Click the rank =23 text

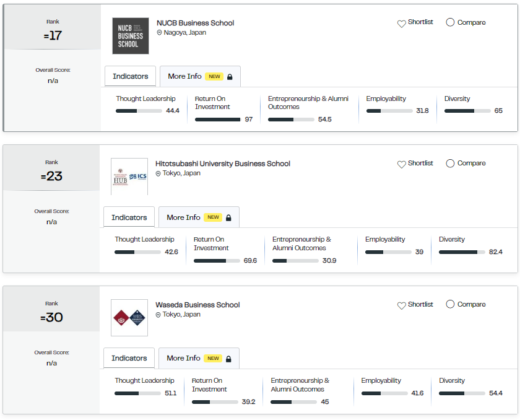[51, 176]
